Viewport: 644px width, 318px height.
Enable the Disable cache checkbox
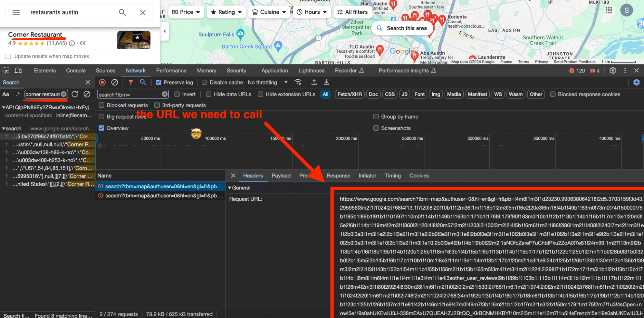pos(204,82)
